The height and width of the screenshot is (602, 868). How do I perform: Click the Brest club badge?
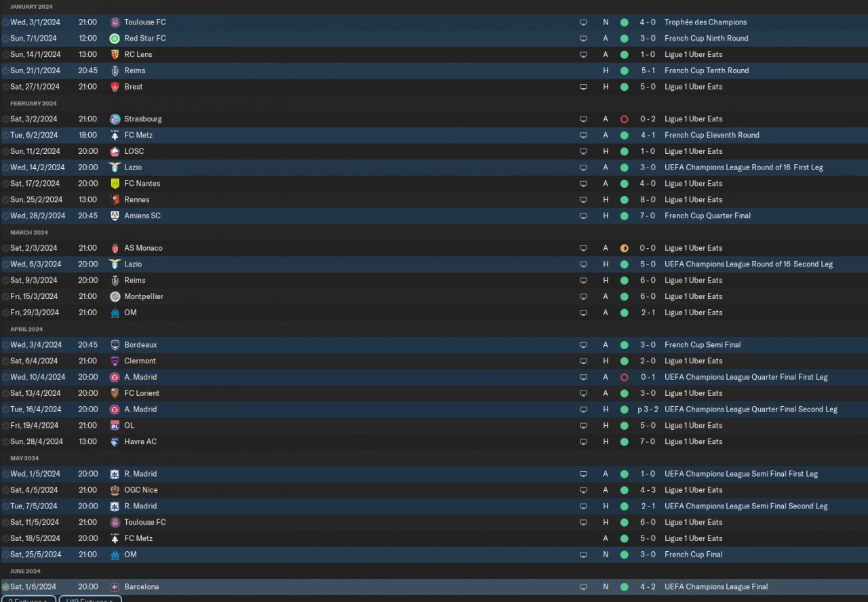click(x=115, y=87)
